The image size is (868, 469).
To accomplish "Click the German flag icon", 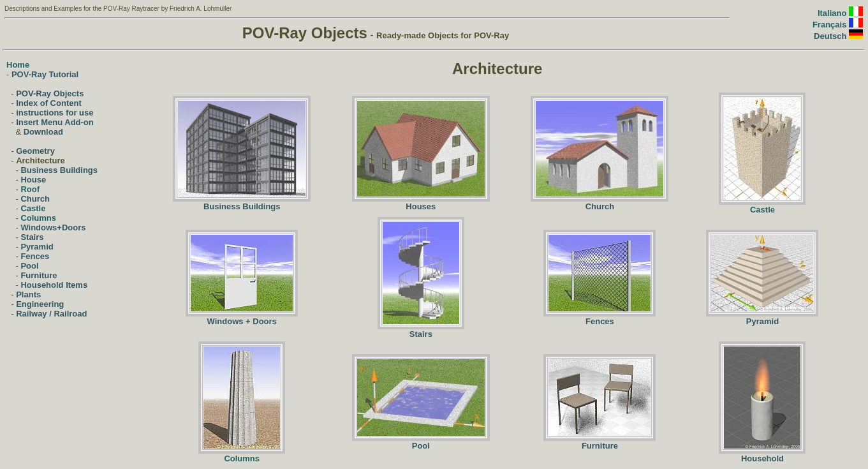I will point(855,34).
